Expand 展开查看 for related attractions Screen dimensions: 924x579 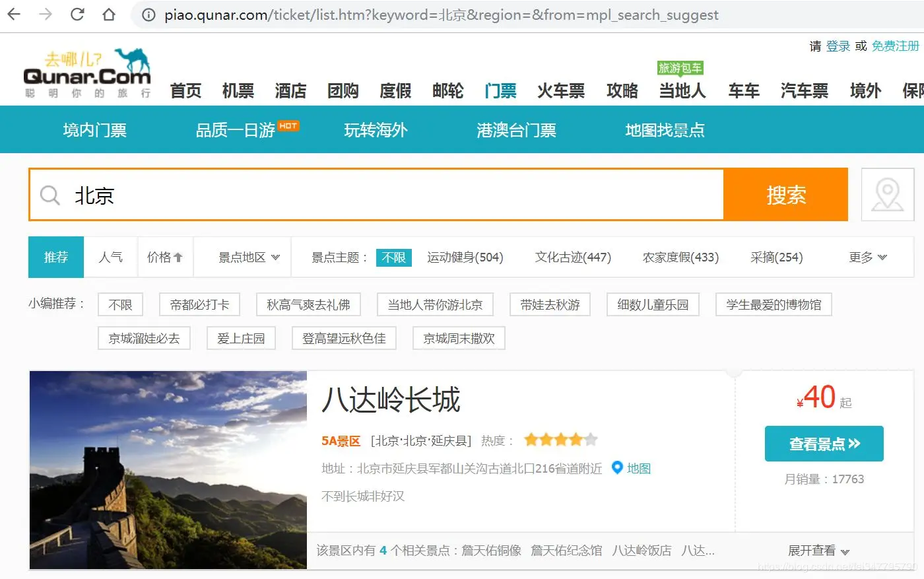coord(817,551)
